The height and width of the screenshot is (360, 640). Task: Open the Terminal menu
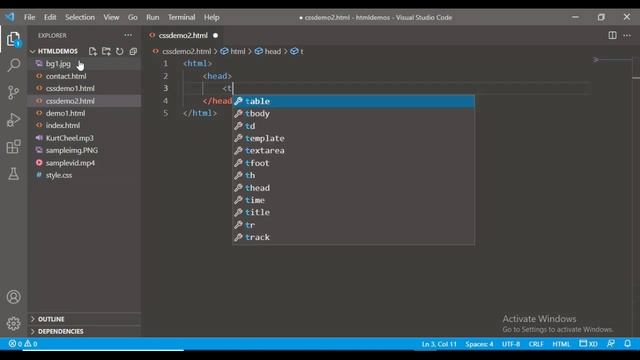pyautogui.click(x=182, y=17)
